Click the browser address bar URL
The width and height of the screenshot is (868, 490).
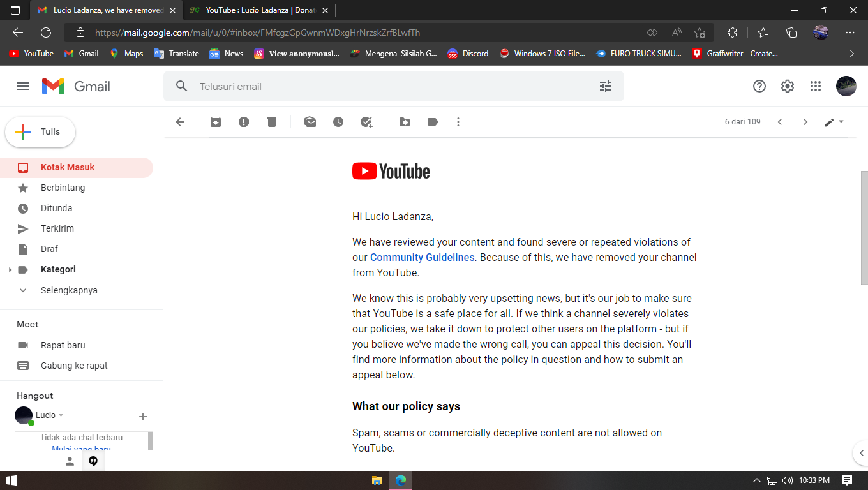[258, 33]
